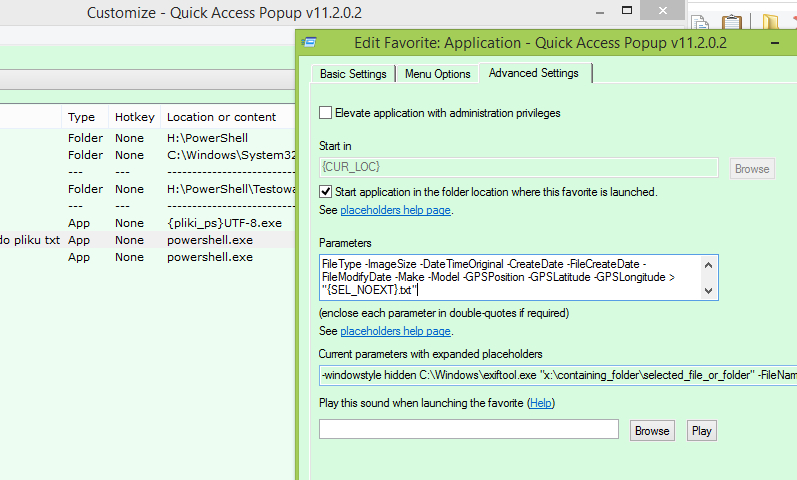The image size is (797, 480).
Task: Open the Help link for launch sound
Action: [x=540, y=403]
